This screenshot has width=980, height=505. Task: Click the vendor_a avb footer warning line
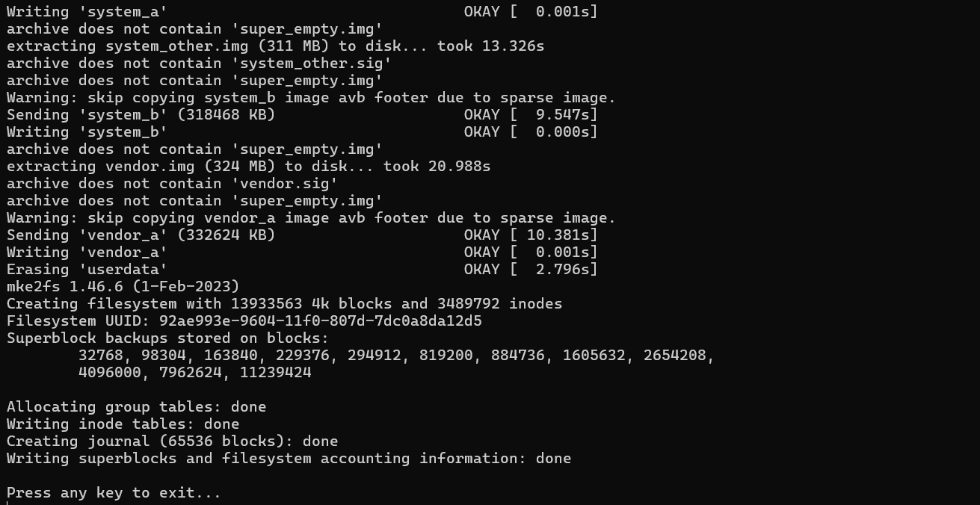(x=311, y=218)
